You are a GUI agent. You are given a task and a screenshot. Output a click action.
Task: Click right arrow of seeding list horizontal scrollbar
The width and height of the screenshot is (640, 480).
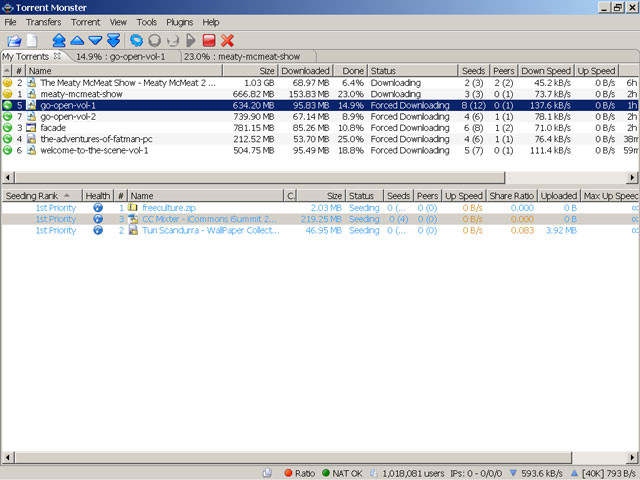[x=632, y=457]
